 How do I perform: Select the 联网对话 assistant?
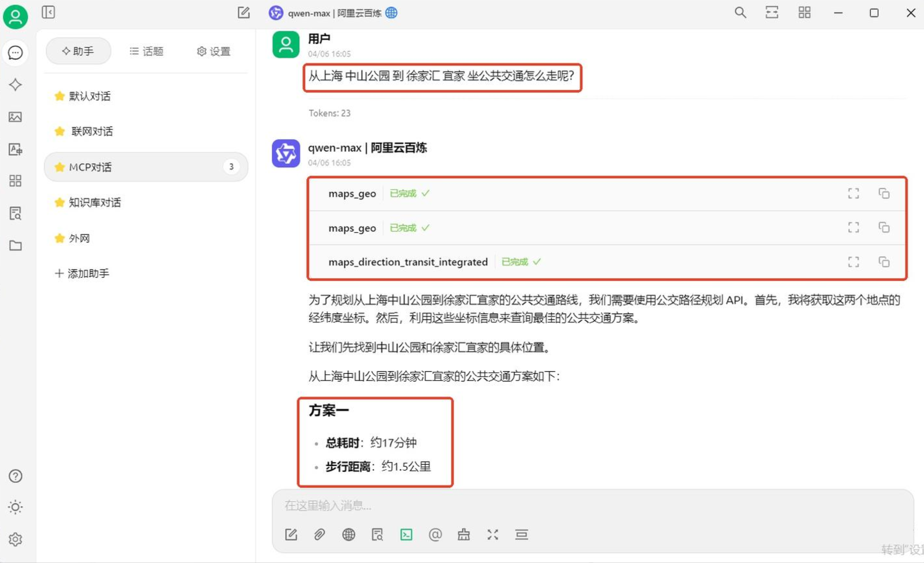pyautogui.click(x=146, y=131)
